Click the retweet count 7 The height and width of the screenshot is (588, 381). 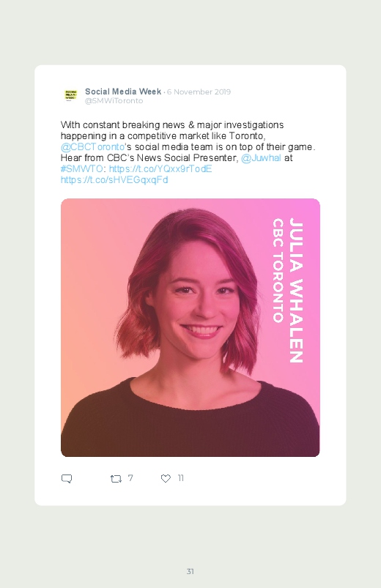point(130,478)
